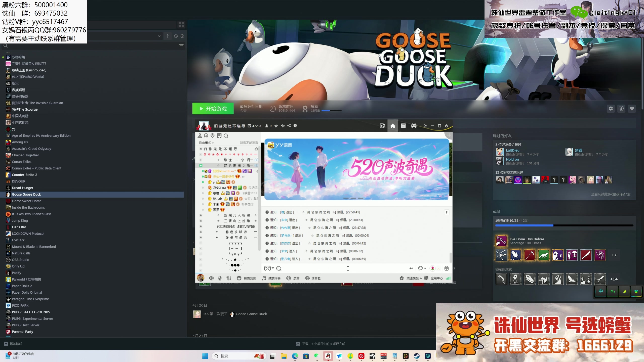Screen dimensions: 644x362
Task: Click the library recent clock icon
Action: [176, 36]
